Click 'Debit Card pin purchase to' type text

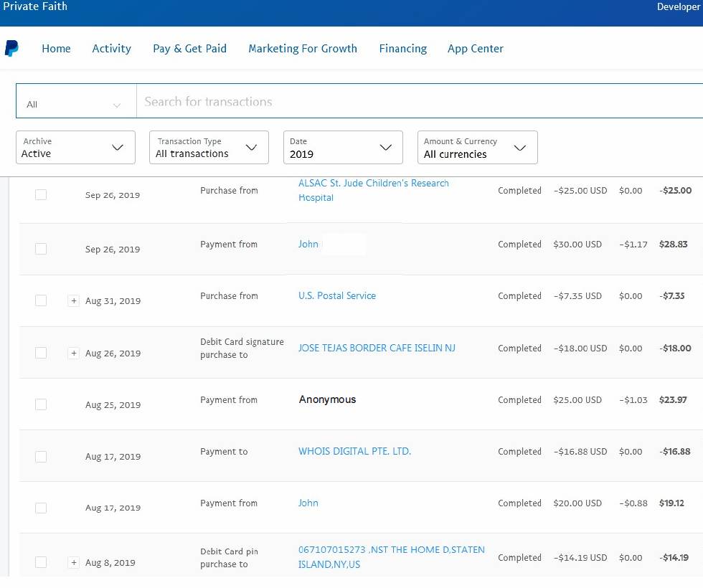(x=229, y=558)
